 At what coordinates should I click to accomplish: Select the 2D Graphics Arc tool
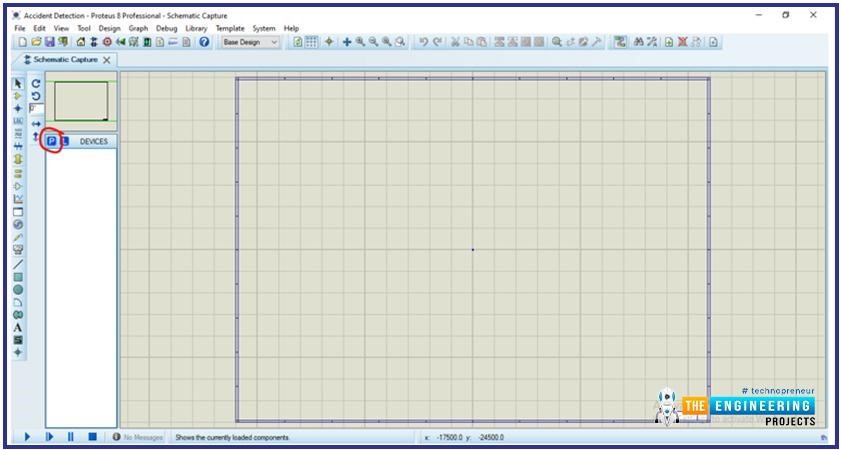pos(18,302)
